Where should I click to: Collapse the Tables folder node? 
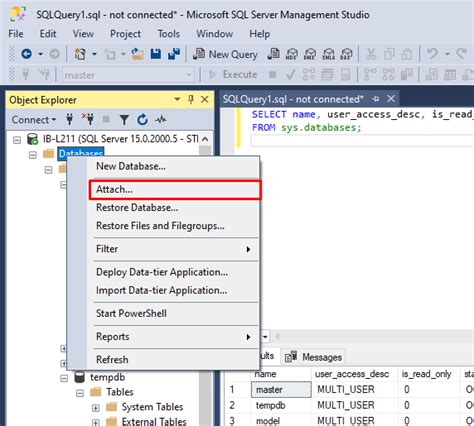pyautogui.click(x=80, y=393)
